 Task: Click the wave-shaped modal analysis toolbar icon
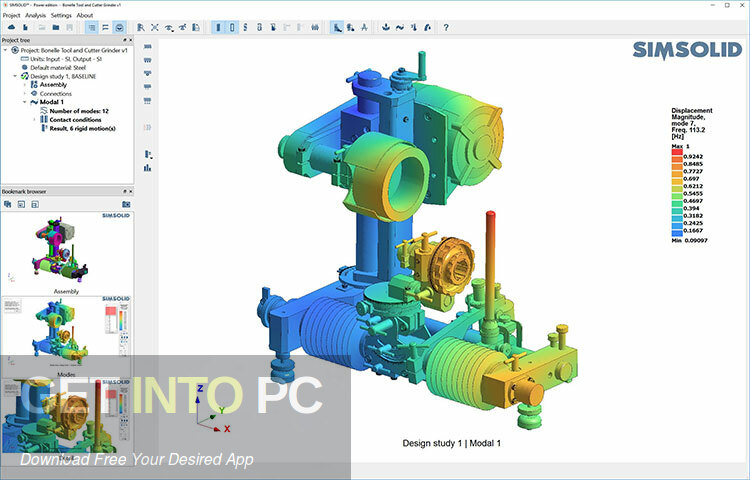tap(399, 28)
